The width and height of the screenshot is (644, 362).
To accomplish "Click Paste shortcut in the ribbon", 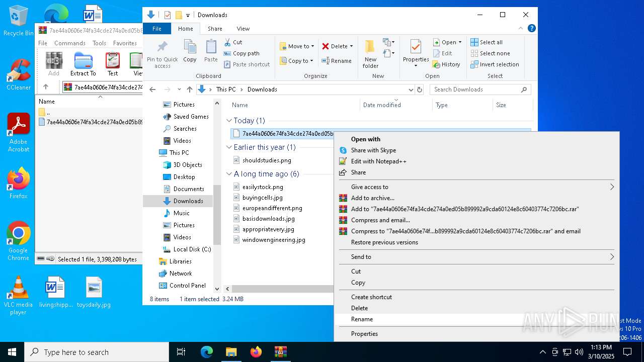I will point(247,64).
